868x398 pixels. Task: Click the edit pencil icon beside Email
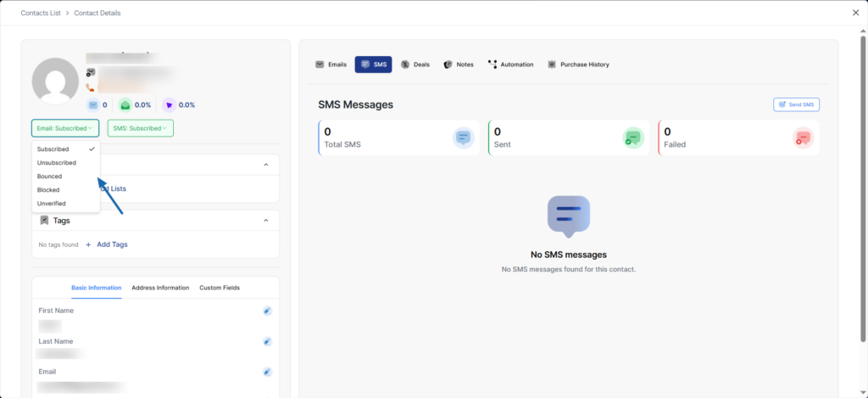[x=267, y=372]
